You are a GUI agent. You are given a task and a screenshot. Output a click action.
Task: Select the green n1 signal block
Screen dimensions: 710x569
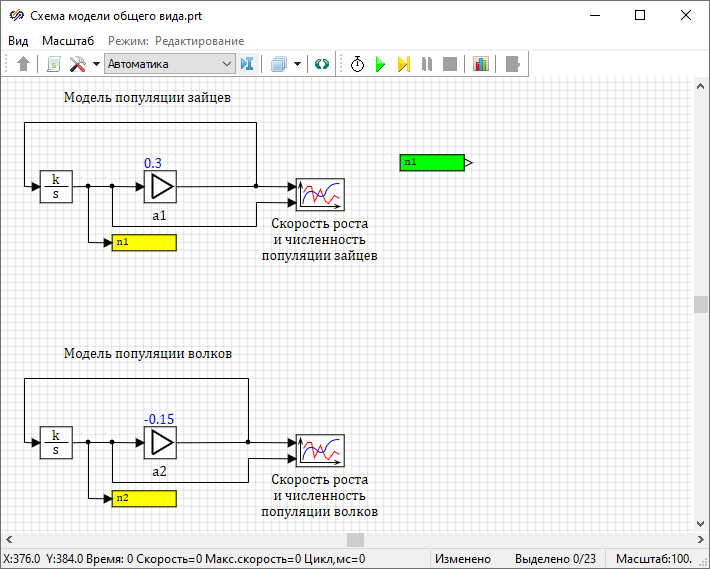(x=432, y=162)
